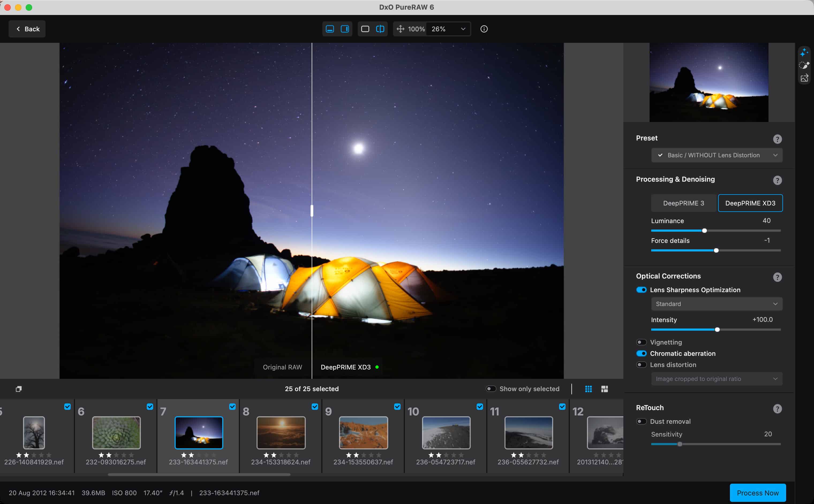Select DeepPRIME XD3 processing mode
The height and width of the screenshot is (504, 814).
(x=750, y=203)
